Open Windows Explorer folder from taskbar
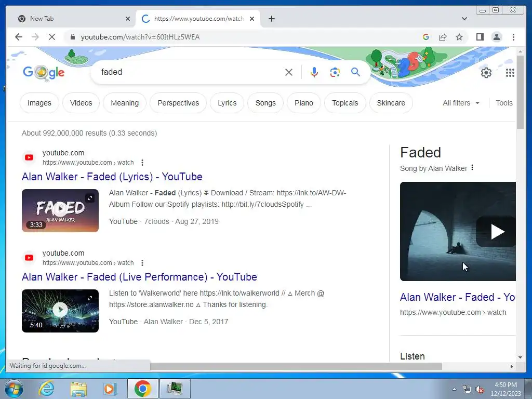This screenshot has width=532, height=399. click(78, 389)
